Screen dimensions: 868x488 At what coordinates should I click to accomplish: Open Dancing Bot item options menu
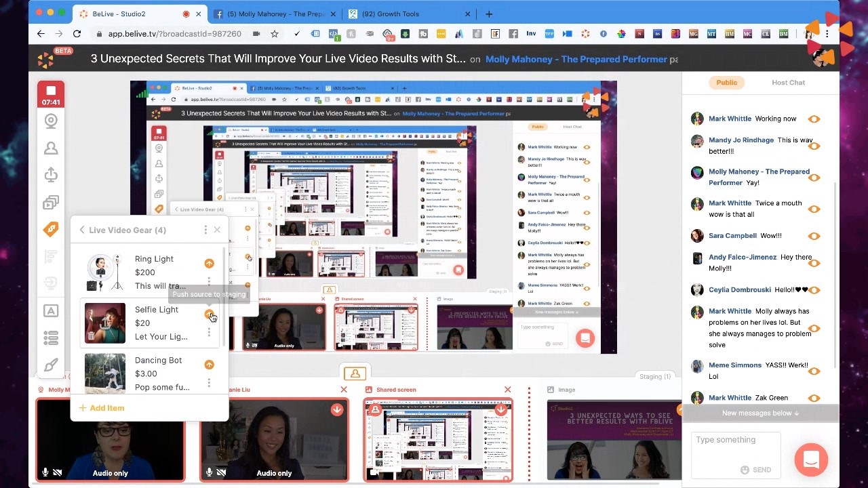tap(209, 382)
